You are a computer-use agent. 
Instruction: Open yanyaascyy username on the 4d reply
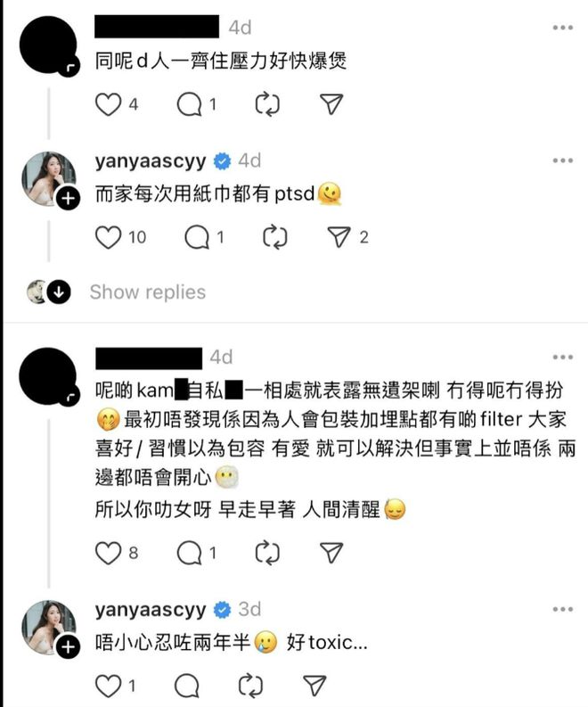[x=150, y=161]
